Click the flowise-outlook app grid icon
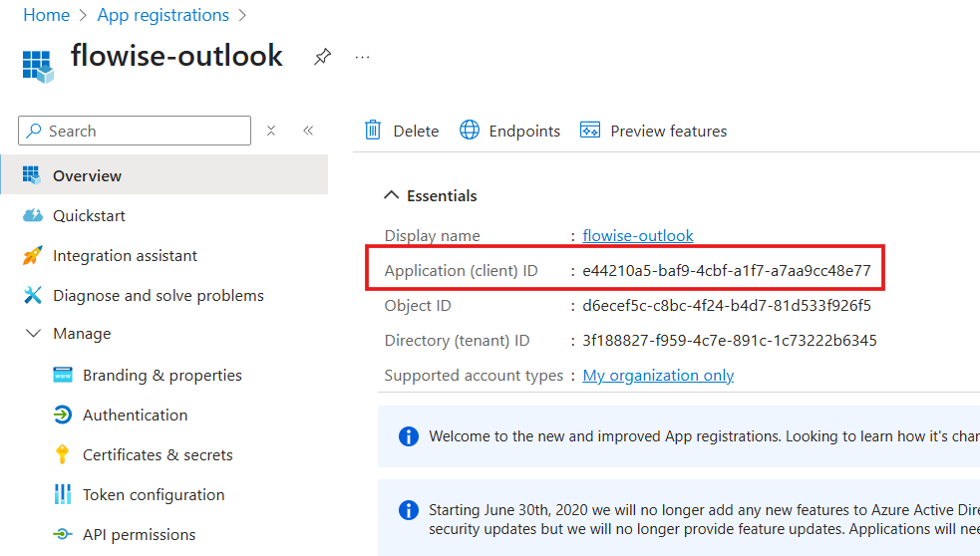The height and width of the screenshot is (556, 980). (x=38, y=64)
